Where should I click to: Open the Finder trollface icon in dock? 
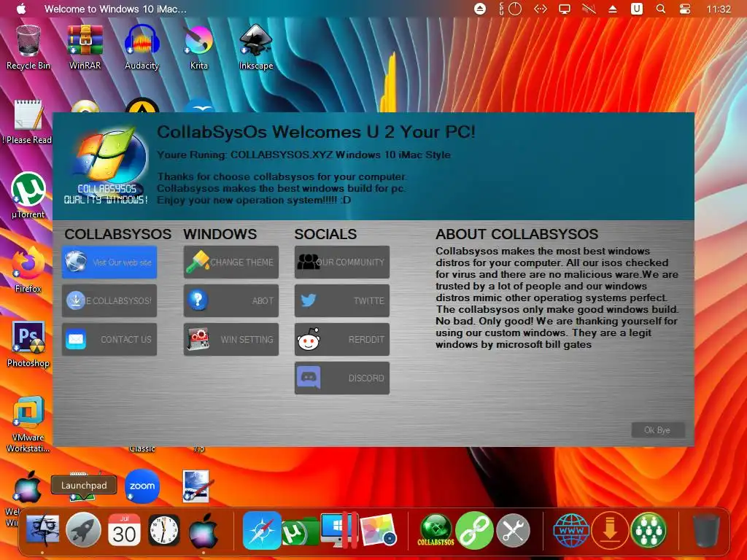[x=43, y=530]
